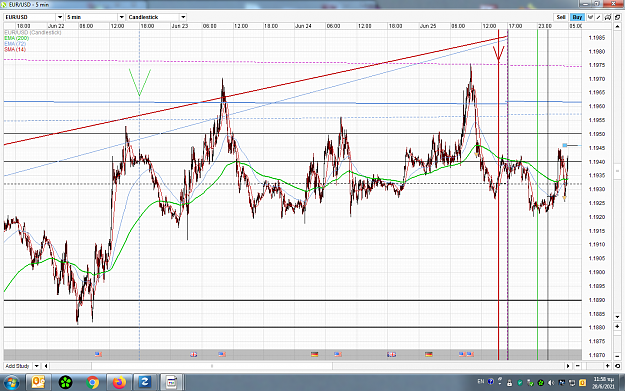Click the first US flag event on Jun 22
625x391 pixels.
pyautogui.click(x=98, y=354)
